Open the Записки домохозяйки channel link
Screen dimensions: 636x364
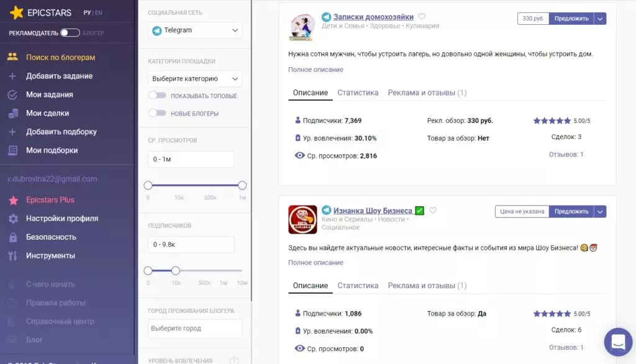coord(373,17)
